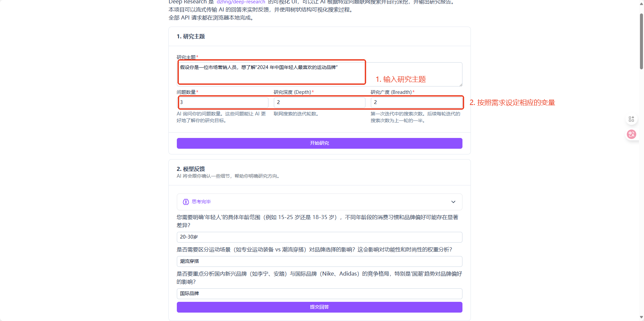Click the resize handle of the 研究主题 textarea
This screenshot has height=321, width=644.
(460, 84)
